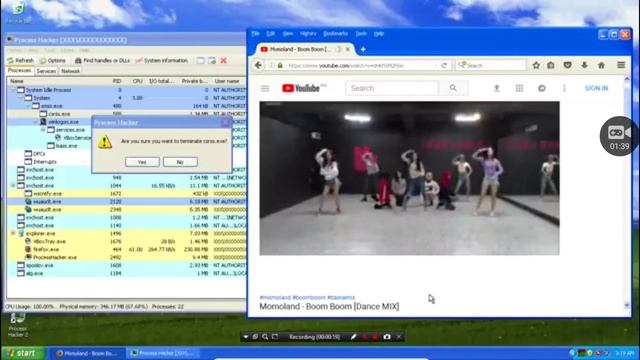This screenshot has width=640, height=360.
Task: Switch to the Network tab
Action: pyautogui.click(x=70, y=71)
